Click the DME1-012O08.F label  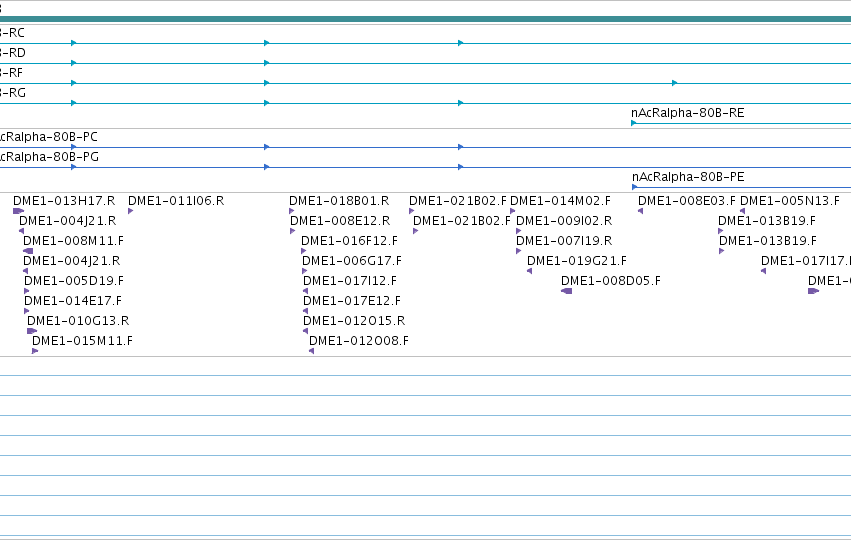click(359, 341)
